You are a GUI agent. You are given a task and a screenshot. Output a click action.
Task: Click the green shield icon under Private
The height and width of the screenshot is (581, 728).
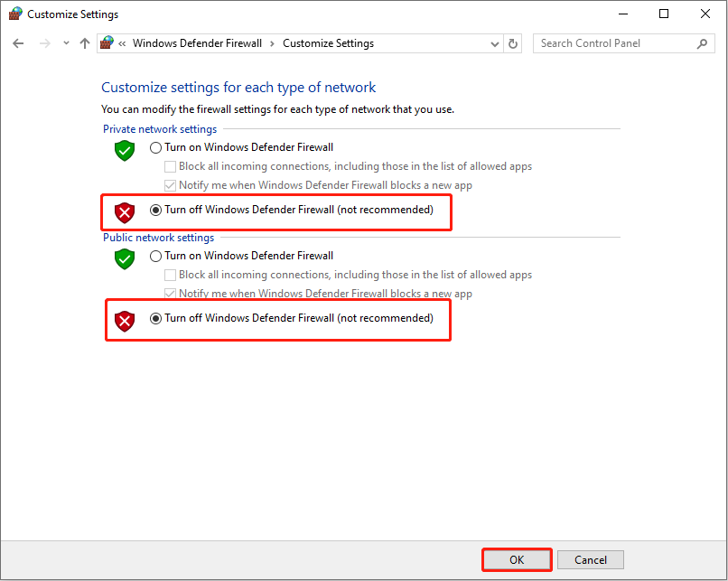125,151
